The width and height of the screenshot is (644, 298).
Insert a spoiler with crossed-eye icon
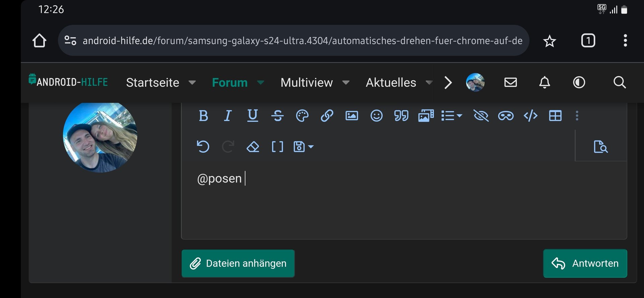pos(481,116)
